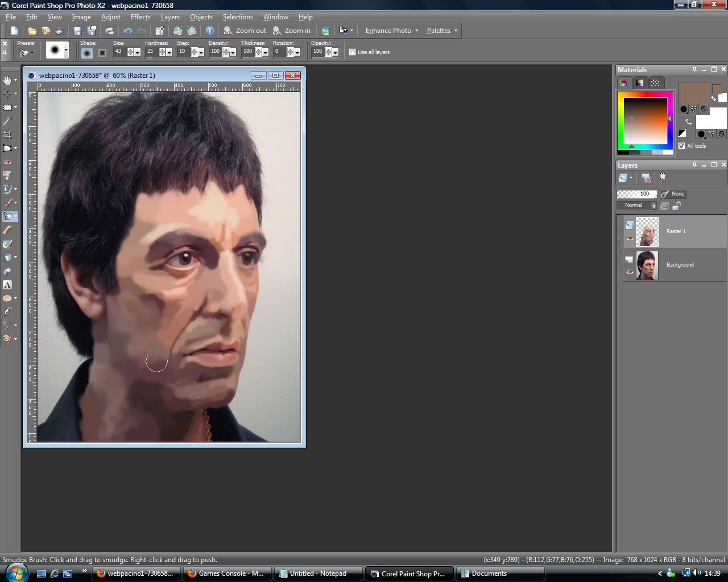Select the Paint Brush tool
This screenshot has height=582, width=728.
pyautogui.click(x=7, y=203)
